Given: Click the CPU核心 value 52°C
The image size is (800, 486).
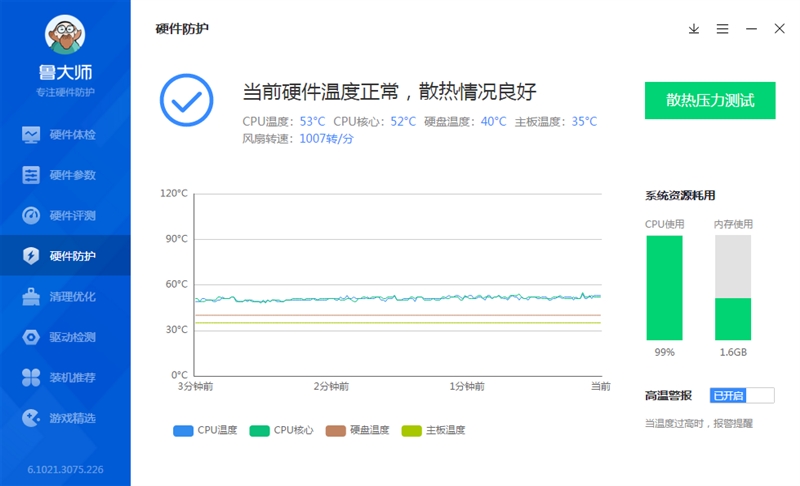Looking at the screenshot, I should point(403,121).
